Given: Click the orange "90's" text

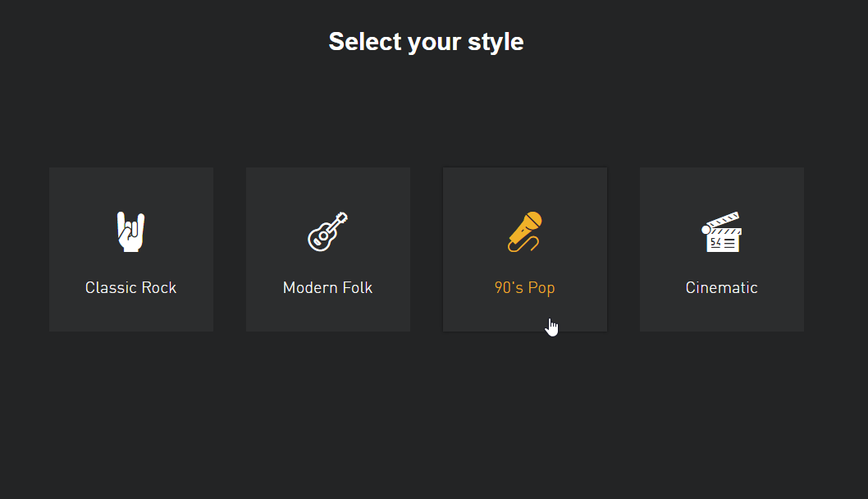Looking at the screenshot, I should point(509,287).
